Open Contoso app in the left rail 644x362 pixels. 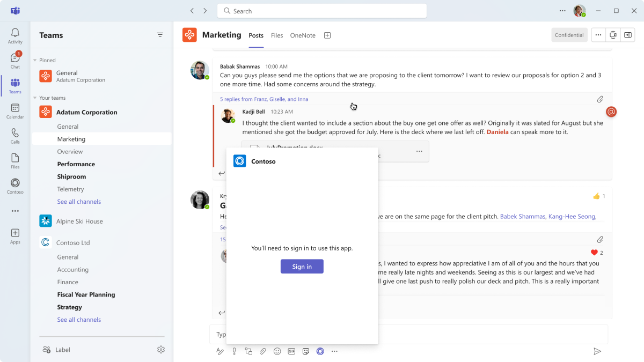click(15, 186)
